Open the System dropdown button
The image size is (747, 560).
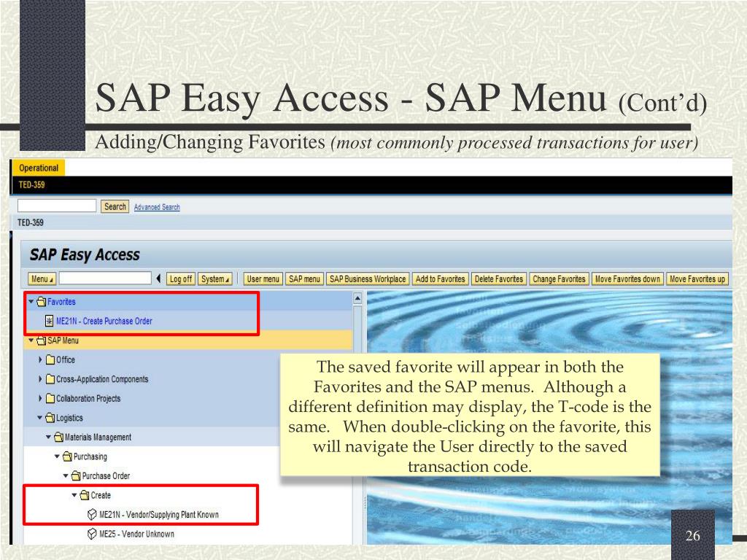[215, 279]
